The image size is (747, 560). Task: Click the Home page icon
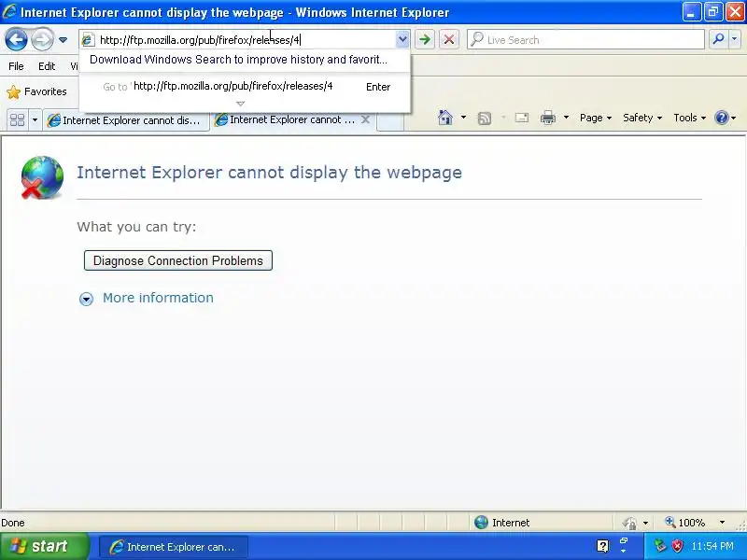coord(445,118)
